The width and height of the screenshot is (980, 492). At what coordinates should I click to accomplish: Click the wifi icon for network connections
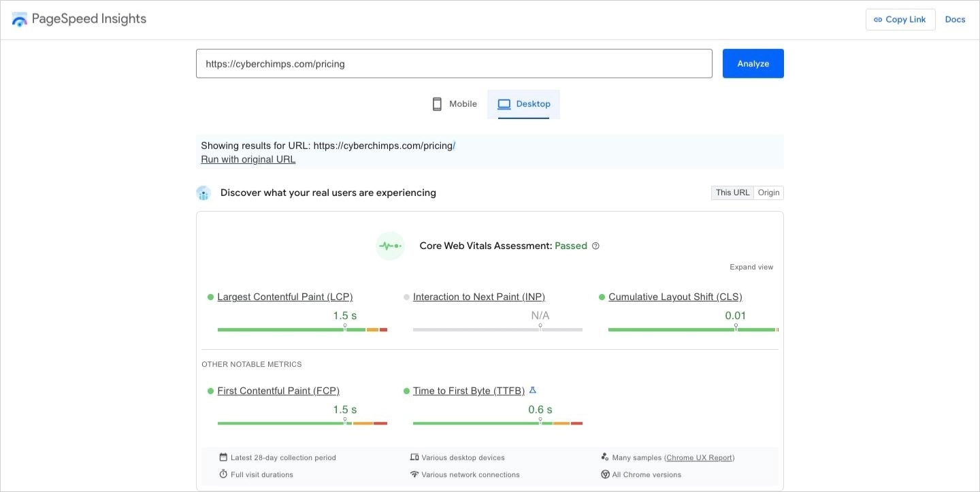[x=414, y=474]
